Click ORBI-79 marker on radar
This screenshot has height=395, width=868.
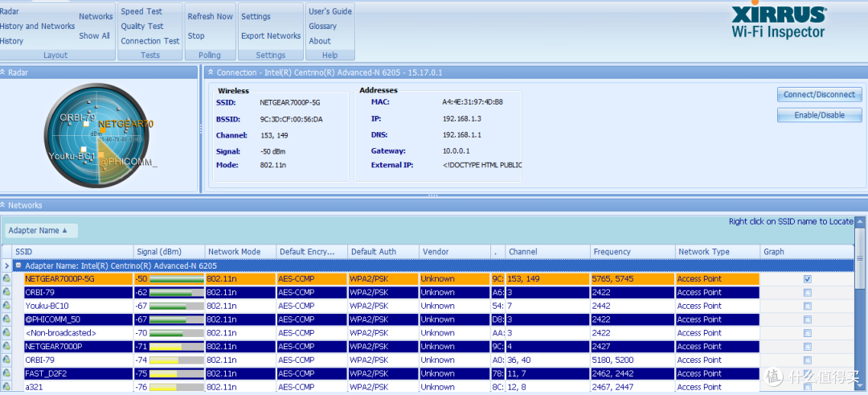(x=86, y=125)
